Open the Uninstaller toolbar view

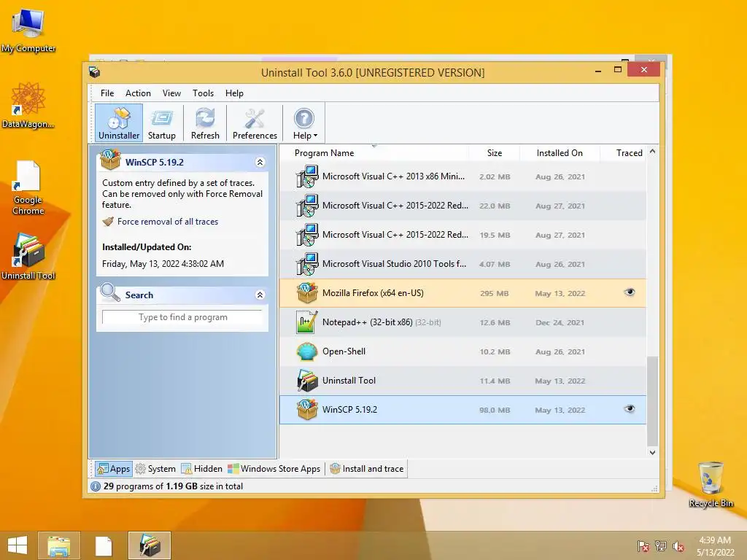tap(119, 123)
